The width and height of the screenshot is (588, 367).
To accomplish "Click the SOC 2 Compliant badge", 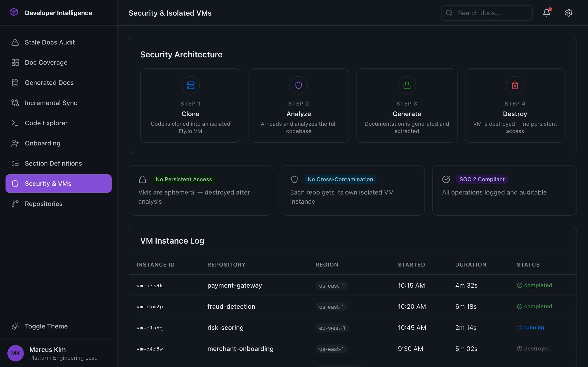I will click(x=482, y=179).
